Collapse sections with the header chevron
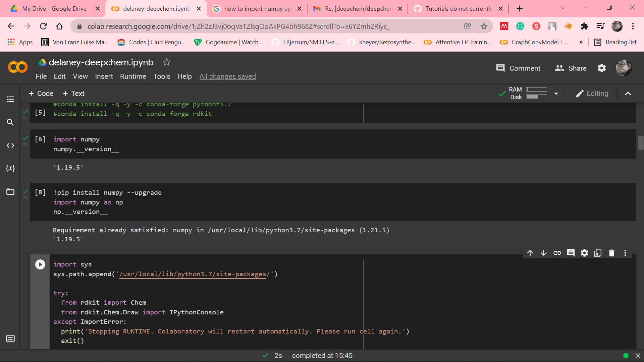644x362 pixels. pyautogui.click(x=628, y=94)
